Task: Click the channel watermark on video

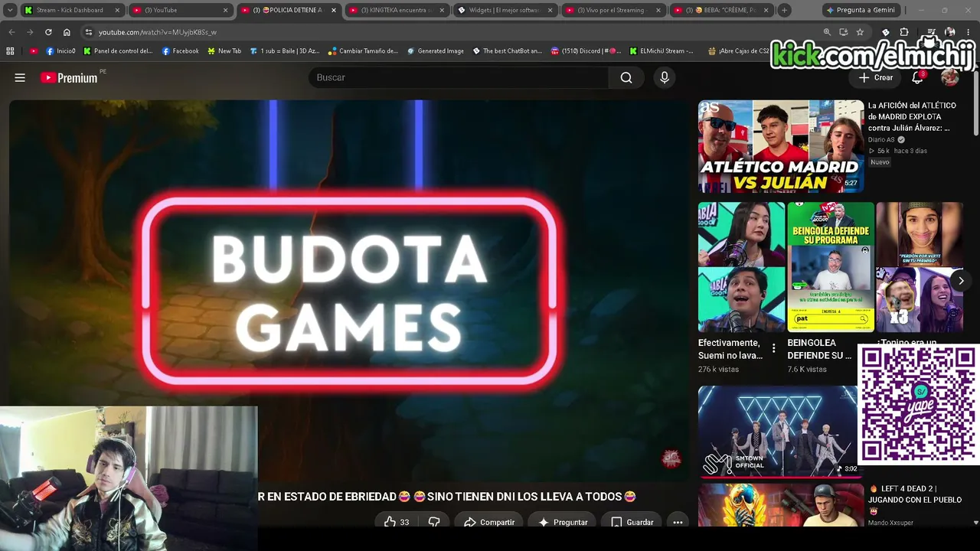Action: click(x=671, y=458)
